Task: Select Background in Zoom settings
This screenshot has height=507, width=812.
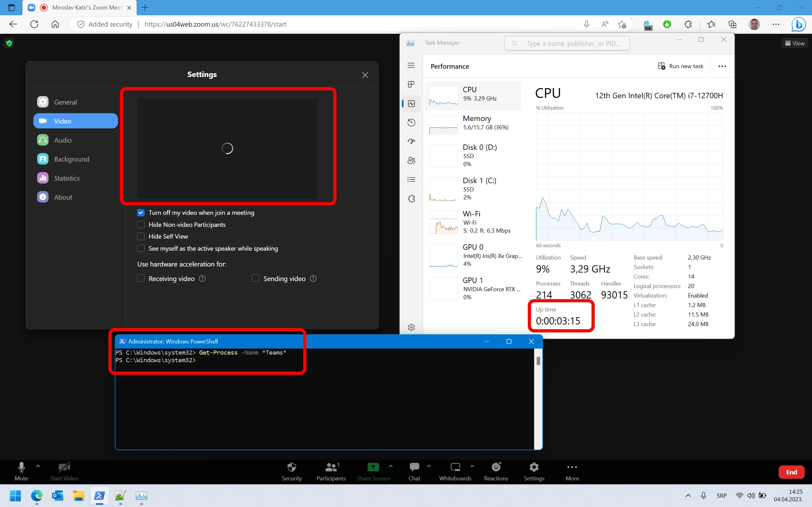Action: pyautogui.click(x=71, y=159)
